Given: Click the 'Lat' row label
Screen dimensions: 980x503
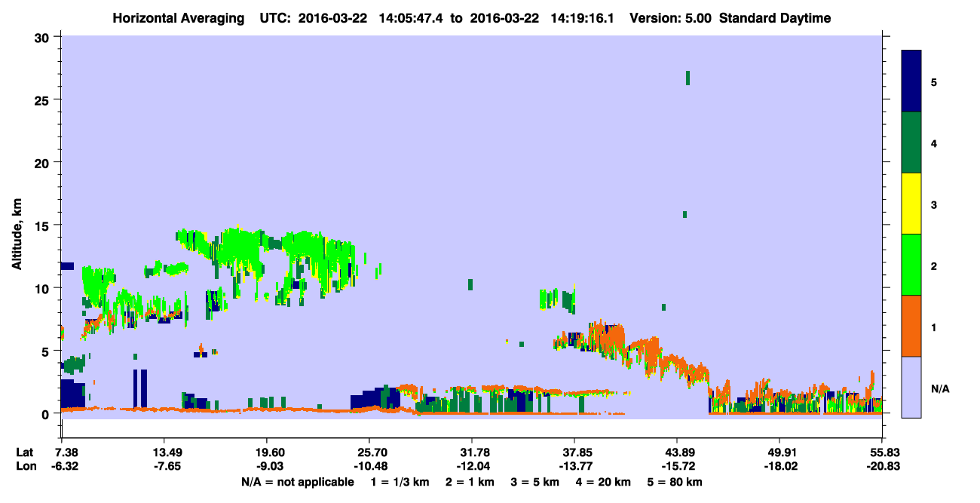Looking at the screenshot, I should coord(24,452).
